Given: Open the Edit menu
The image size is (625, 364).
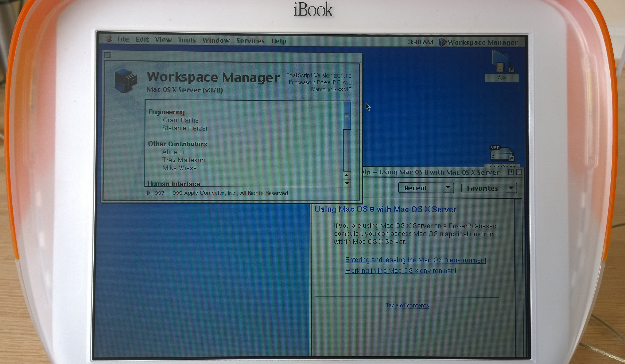Looking at the screenshot, I should pos(142,39).
